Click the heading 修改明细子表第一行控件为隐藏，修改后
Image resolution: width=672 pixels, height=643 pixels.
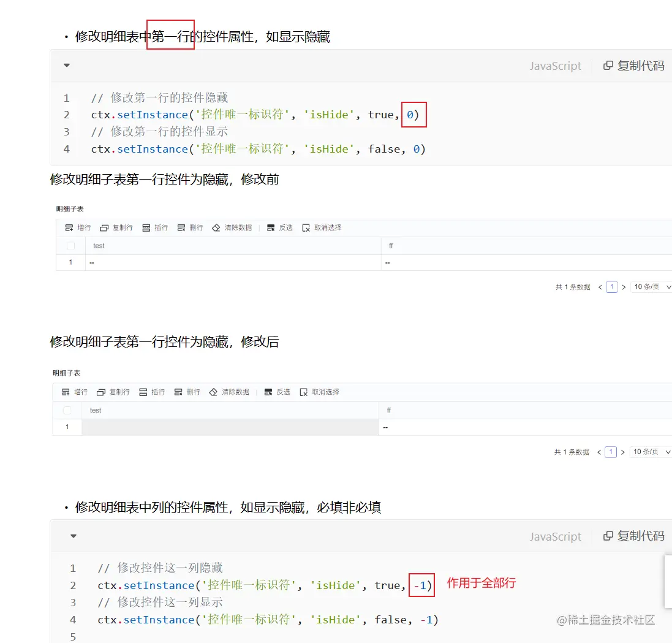coord(165,342)
